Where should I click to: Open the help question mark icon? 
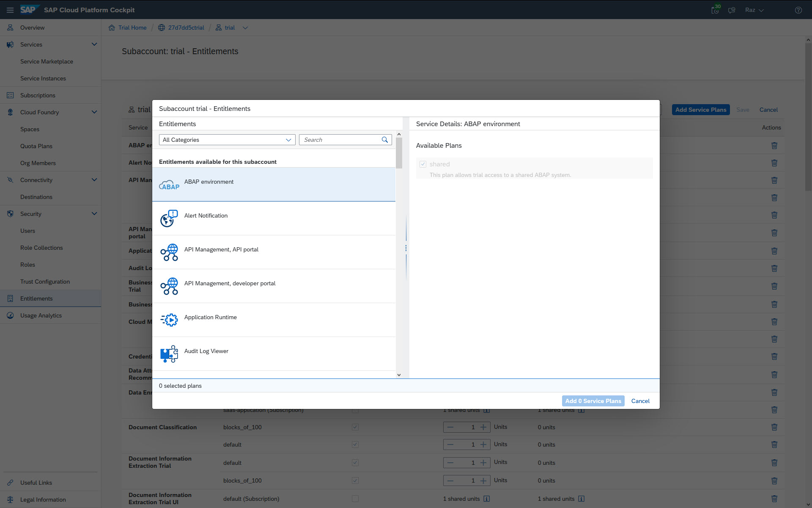[x=798, y=10]
